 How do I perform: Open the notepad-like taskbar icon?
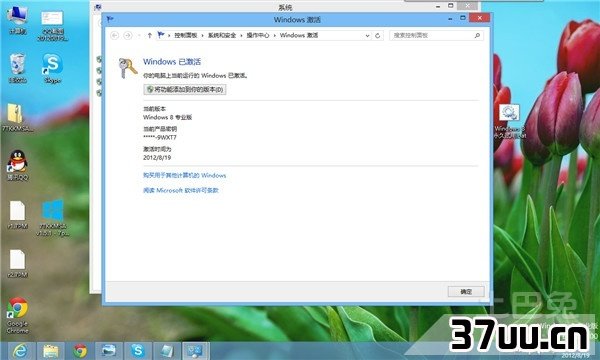click(x=167, y=351)
